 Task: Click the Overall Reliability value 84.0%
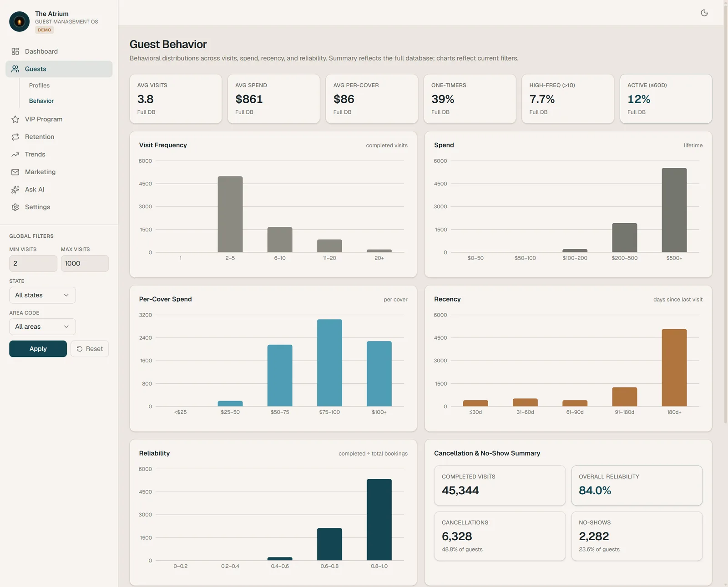pyautogui.click(x=595, y=491)
